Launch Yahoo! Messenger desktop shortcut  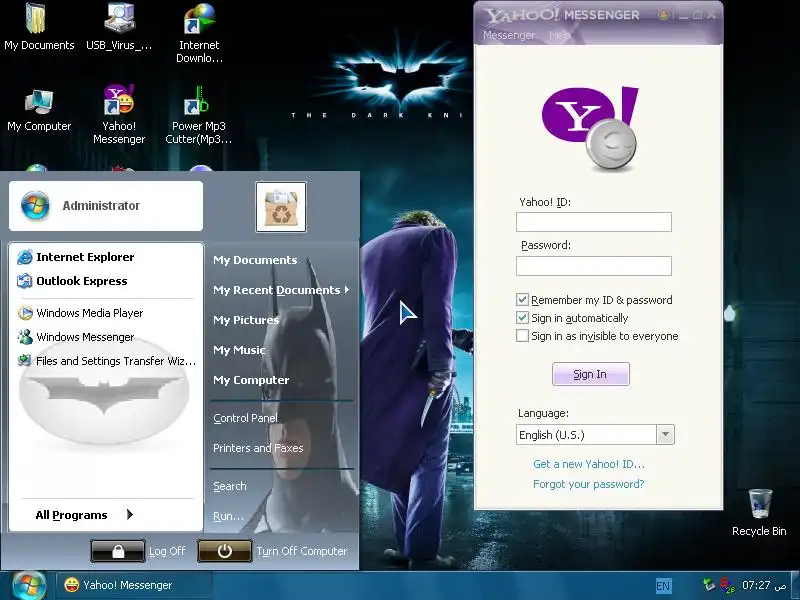point(119,114)
